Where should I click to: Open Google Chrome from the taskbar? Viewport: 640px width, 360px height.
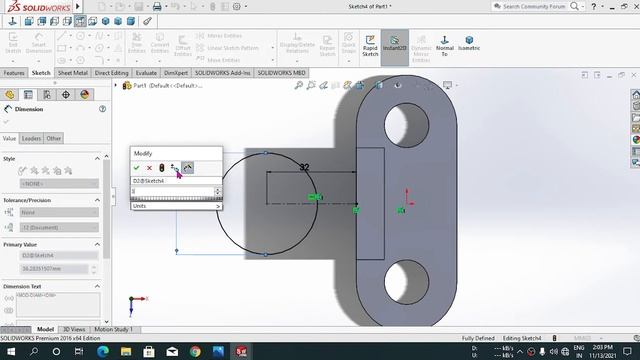[x=195, y=351]
